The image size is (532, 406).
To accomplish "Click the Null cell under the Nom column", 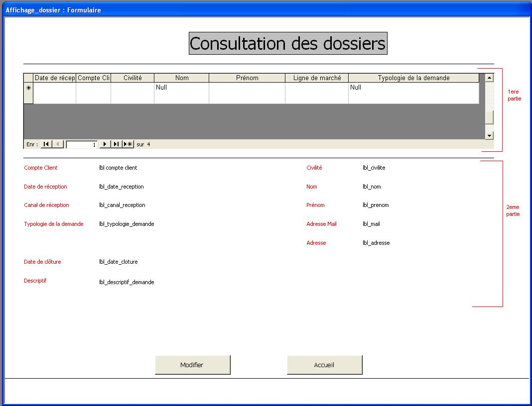I will coord(181,93).
